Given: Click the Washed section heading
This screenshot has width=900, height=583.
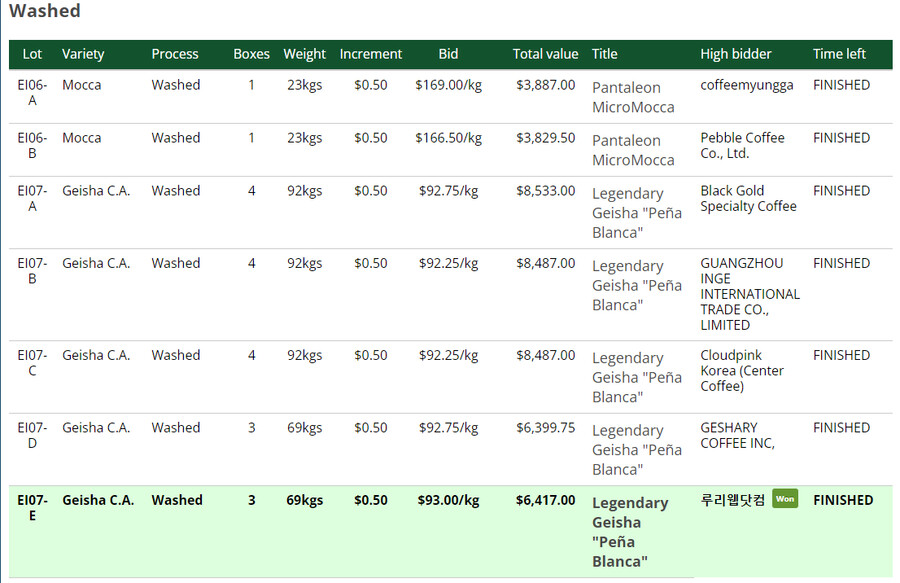Looking at the screenshot, I should (x=45, y=12).
